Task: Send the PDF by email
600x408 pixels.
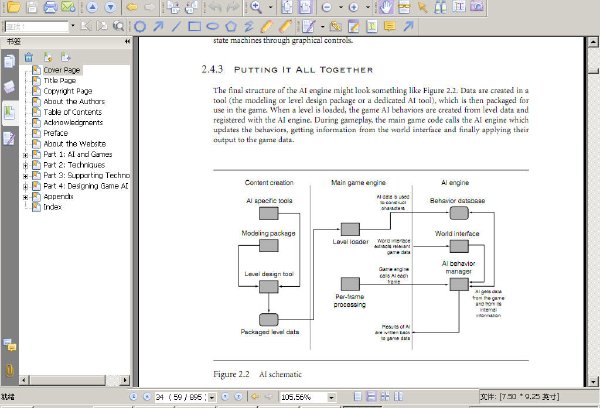Action: pos(68,7)
